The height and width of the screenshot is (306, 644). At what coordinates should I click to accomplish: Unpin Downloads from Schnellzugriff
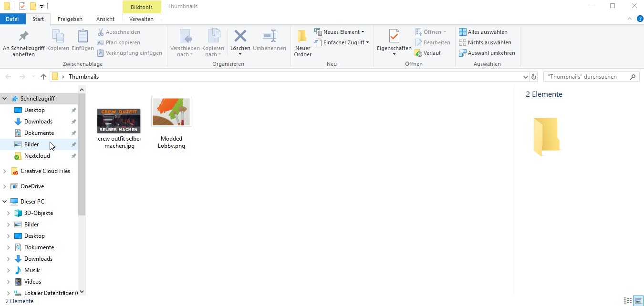74,121
